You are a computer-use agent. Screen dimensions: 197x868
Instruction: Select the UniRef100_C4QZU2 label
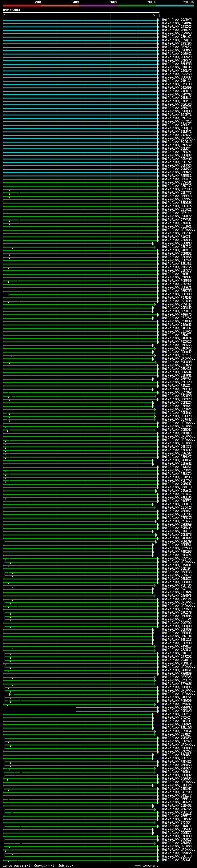pos(177,721)
